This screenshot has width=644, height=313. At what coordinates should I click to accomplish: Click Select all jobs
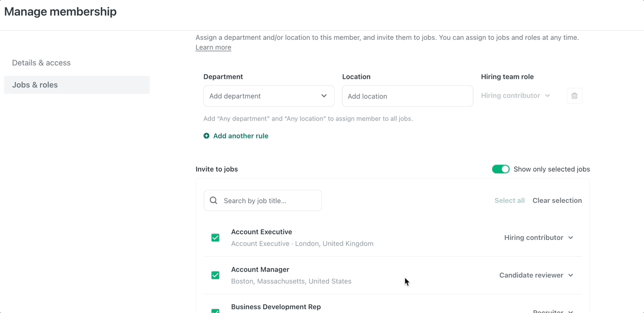[x=509, y=201]
